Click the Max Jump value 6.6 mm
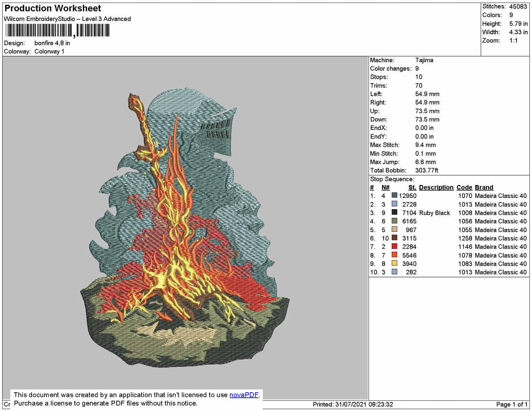This screenshot has height=411, width=532. coord(426,162)
